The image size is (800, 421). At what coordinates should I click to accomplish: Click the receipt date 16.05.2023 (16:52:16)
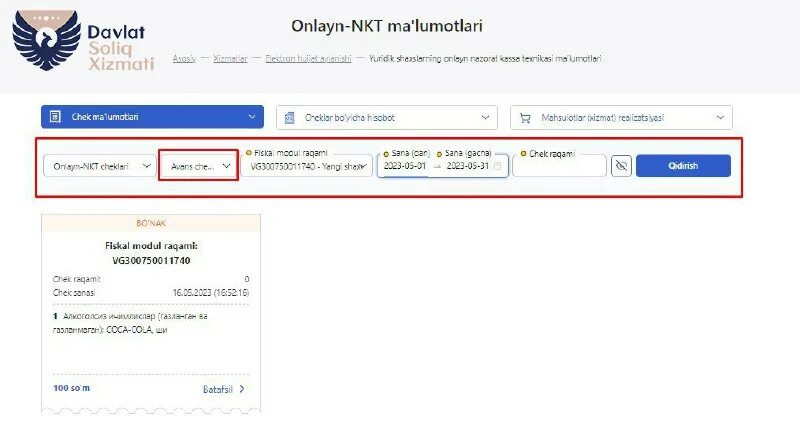click(x=211, y=293)
